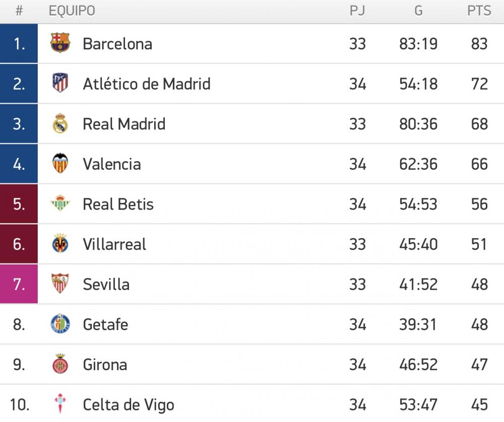The height and width of the screenshot is (422, 504).
Task: Click the maroon position 5 badge
Action: tap(19, 203)
